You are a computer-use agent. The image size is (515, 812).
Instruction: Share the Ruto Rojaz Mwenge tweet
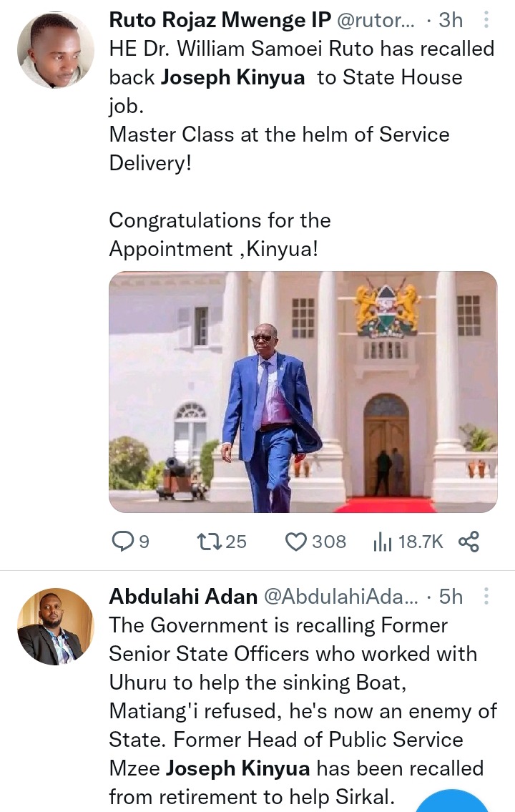click(x=469, y=542)
